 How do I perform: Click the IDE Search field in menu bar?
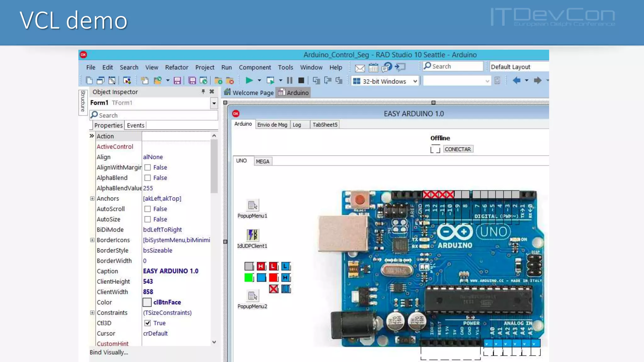click(x=453, y=66)
